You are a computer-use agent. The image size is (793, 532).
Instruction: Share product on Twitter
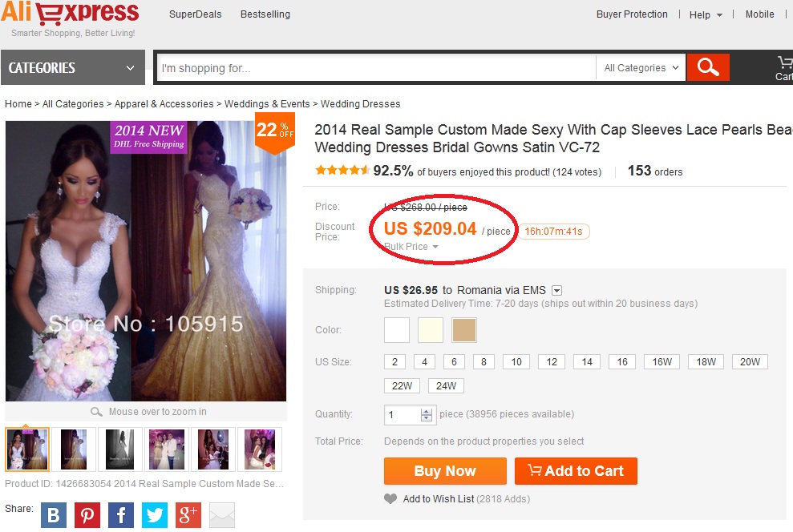click(x=155, y=514)
